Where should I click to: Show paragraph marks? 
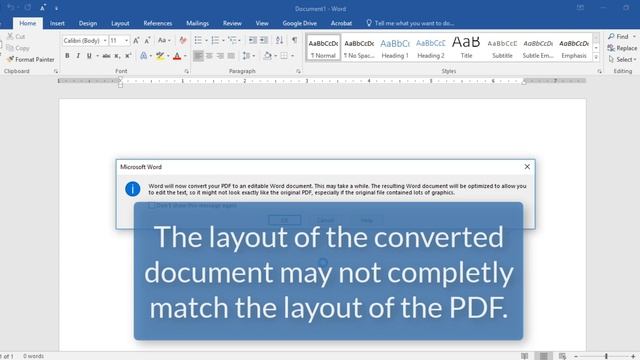pos(294,40)
